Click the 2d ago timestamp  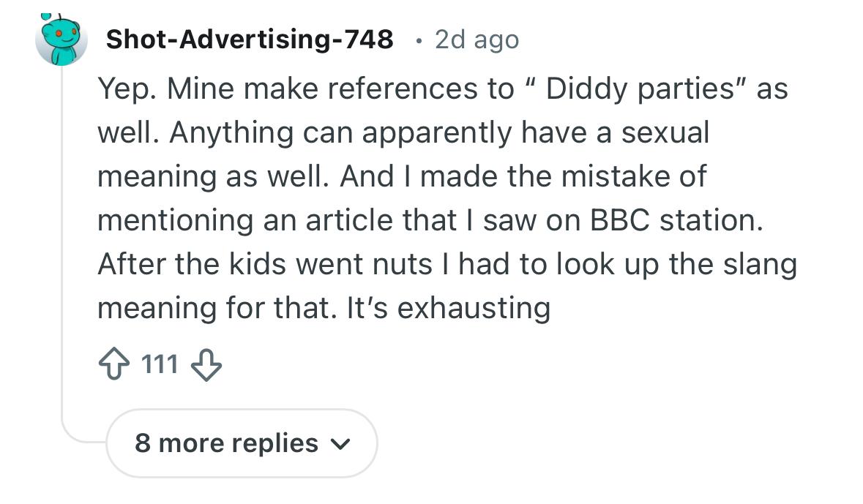tap(477, 40)
